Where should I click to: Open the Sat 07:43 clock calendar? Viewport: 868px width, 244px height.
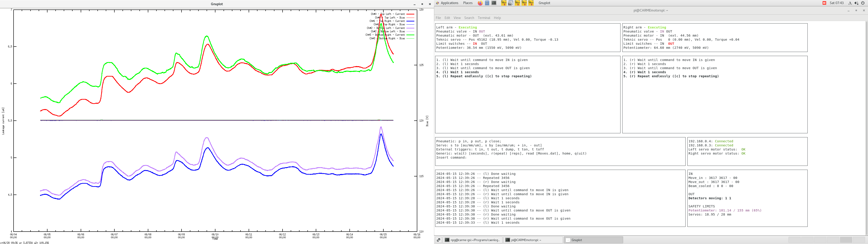tap(837, 3)
